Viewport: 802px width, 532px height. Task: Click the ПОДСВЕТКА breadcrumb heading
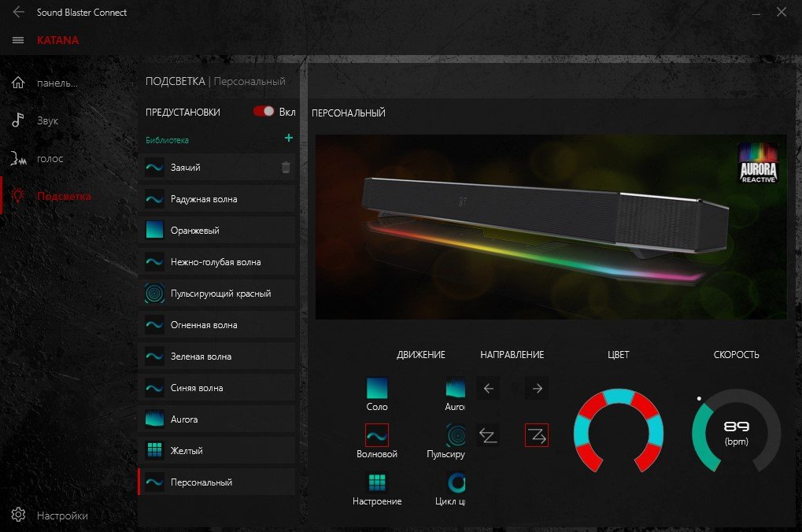(176, 81)
